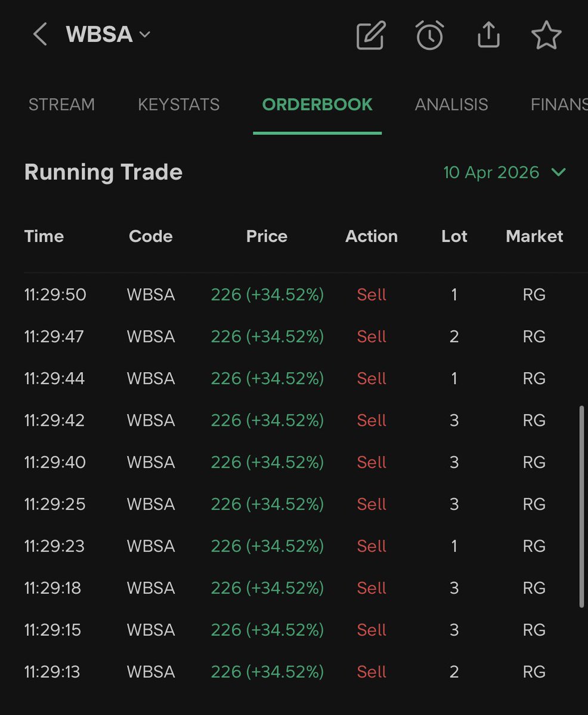Viewport: 588px width, 715px height.
Task: Select the ORDERBOOK tab
Action: (x=317, y=104)
